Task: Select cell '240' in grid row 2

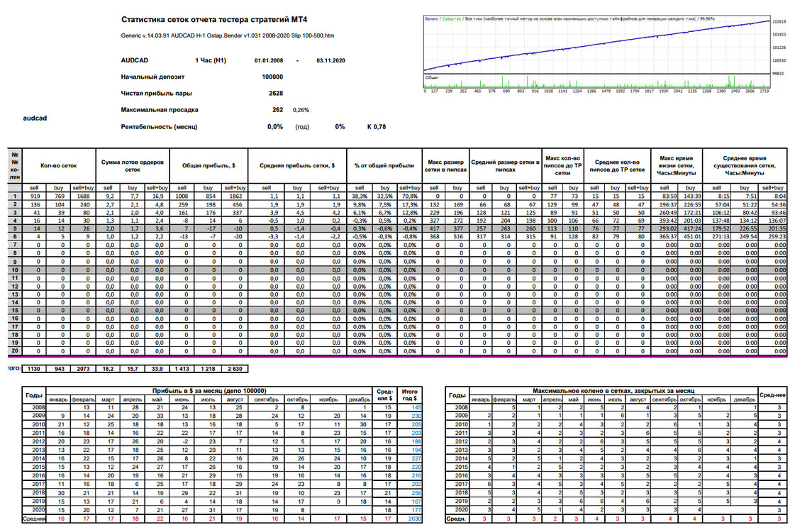Action: point(83,204)
